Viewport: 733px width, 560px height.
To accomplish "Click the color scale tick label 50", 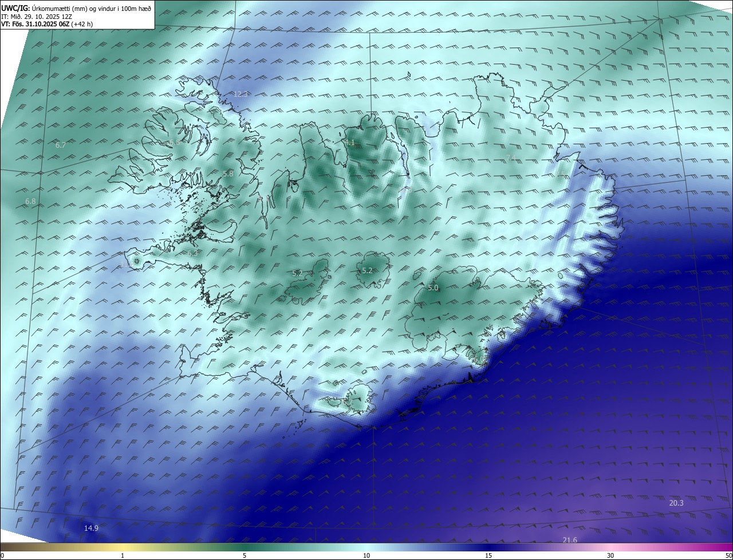I will (728, 555).
